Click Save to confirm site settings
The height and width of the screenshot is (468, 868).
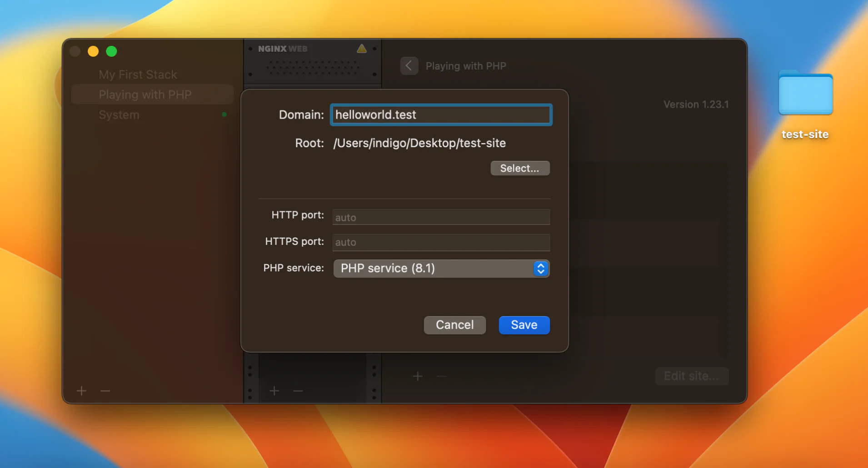click(x=524, y=325)
